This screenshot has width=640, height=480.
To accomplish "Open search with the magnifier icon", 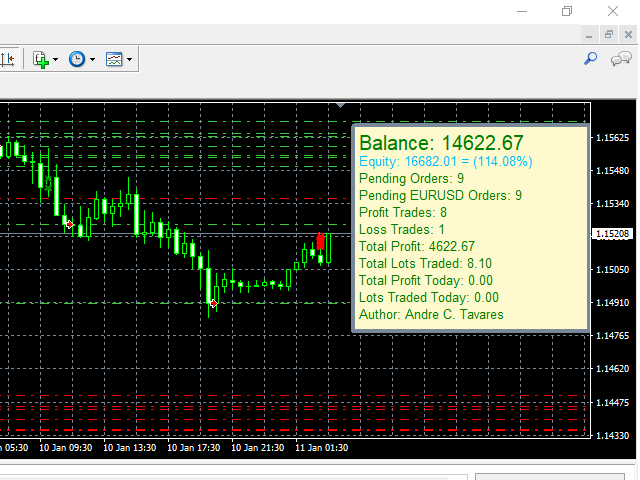I will tap(590, 59).
